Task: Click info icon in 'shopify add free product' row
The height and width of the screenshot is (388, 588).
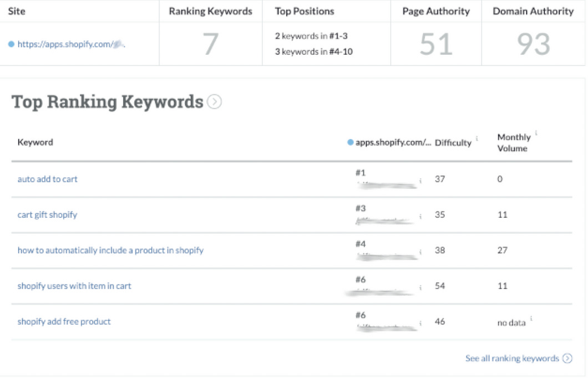Action: (420, 323)
